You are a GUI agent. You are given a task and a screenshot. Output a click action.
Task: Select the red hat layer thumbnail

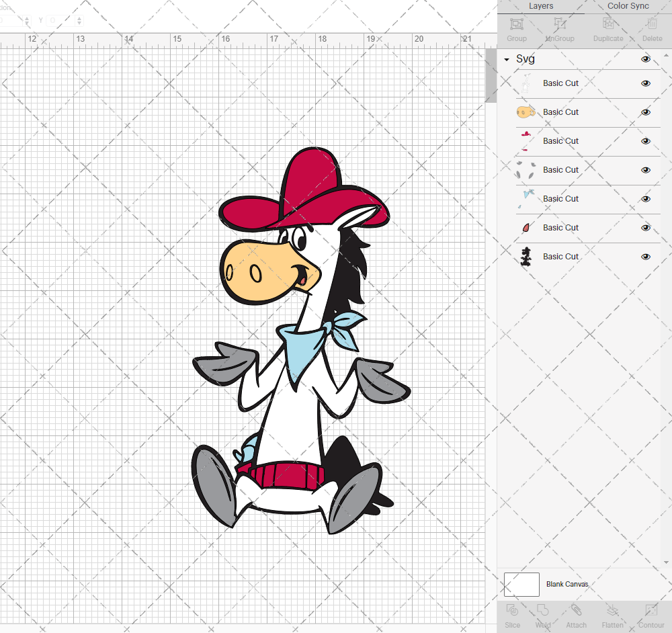526,141
